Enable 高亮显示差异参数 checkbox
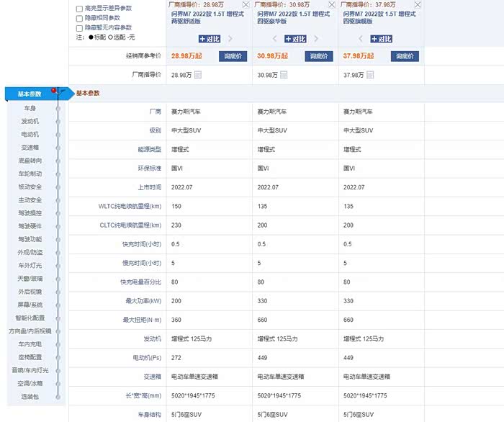Viewport: 504px width, 422px height. point(79,9)
